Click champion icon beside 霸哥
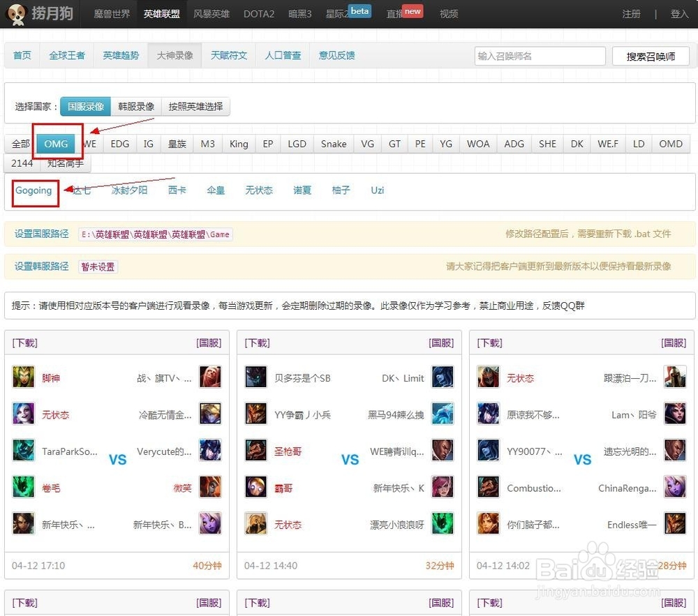Image resolution: width=698 pixels, height=616 pixels. tap(256, 487)
